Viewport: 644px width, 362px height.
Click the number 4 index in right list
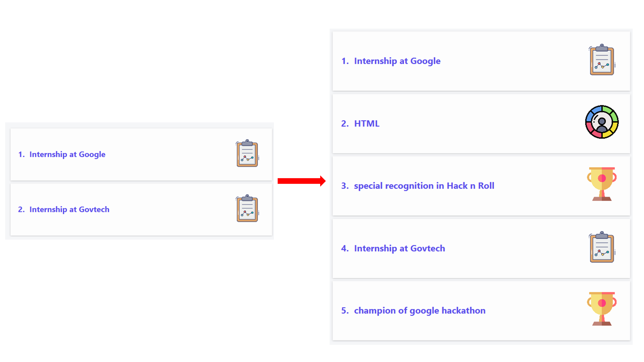tap(345, 248)
